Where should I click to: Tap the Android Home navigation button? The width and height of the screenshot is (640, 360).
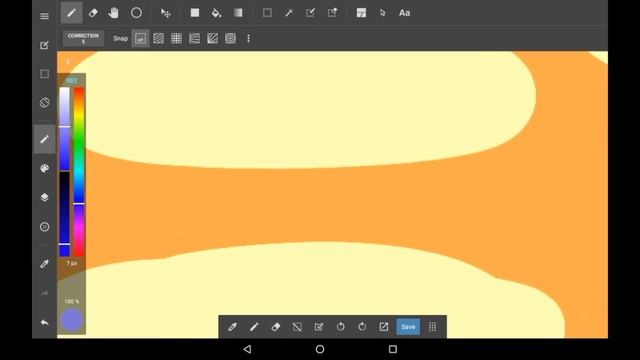pyautogui.click(x=320, y=349)
